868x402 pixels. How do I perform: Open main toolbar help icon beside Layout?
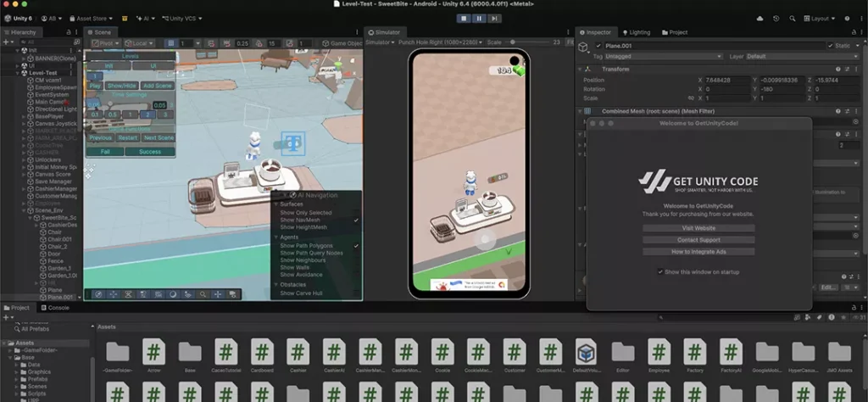pyautogui.click(x=847, y=19)
